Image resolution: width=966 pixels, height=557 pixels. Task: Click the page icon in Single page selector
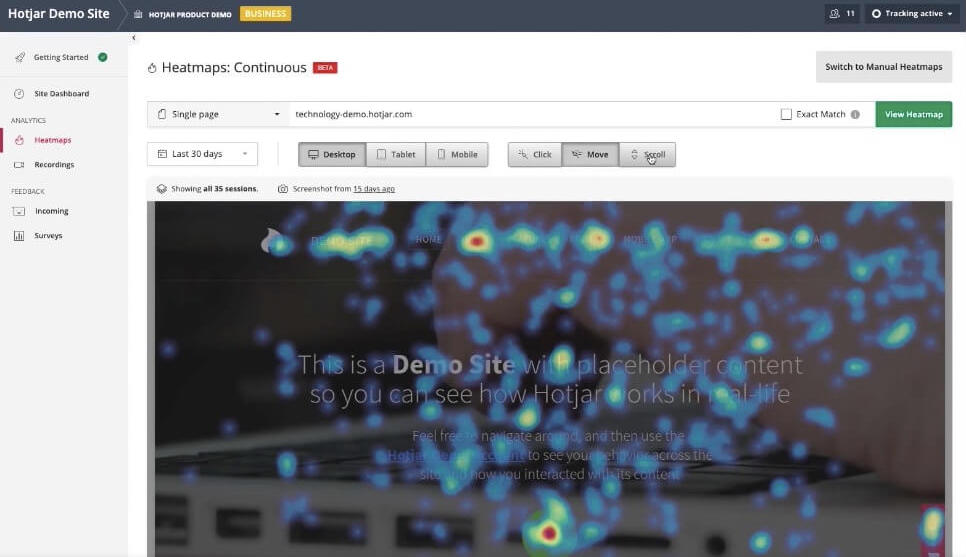(x=162, y=114)
